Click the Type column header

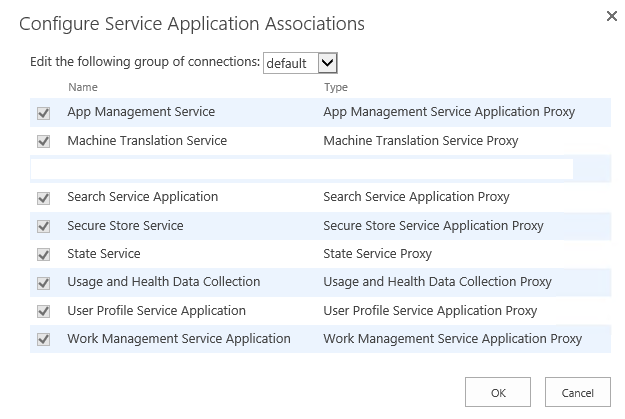click(335, 88)
